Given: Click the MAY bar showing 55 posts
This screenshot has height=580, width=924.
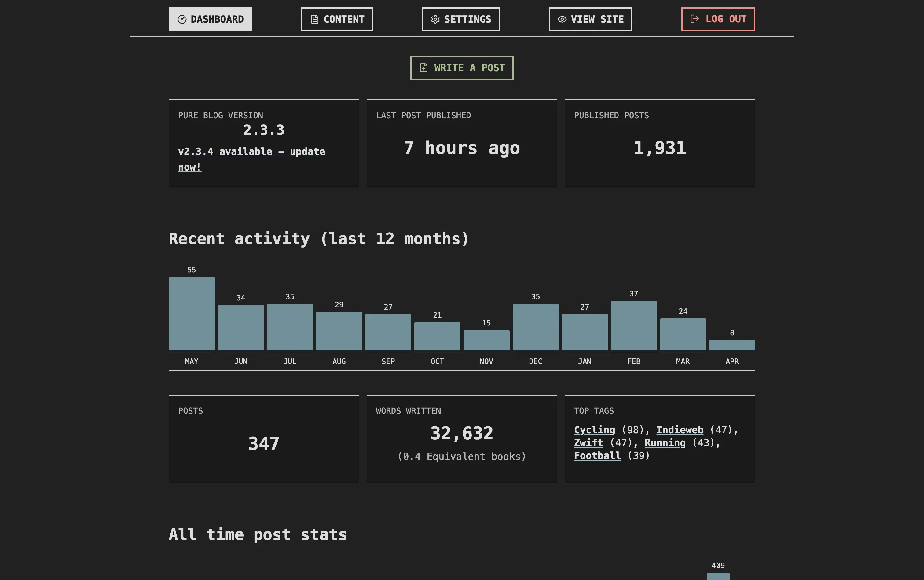Looking at the screenshot, I should coord(191,314).
